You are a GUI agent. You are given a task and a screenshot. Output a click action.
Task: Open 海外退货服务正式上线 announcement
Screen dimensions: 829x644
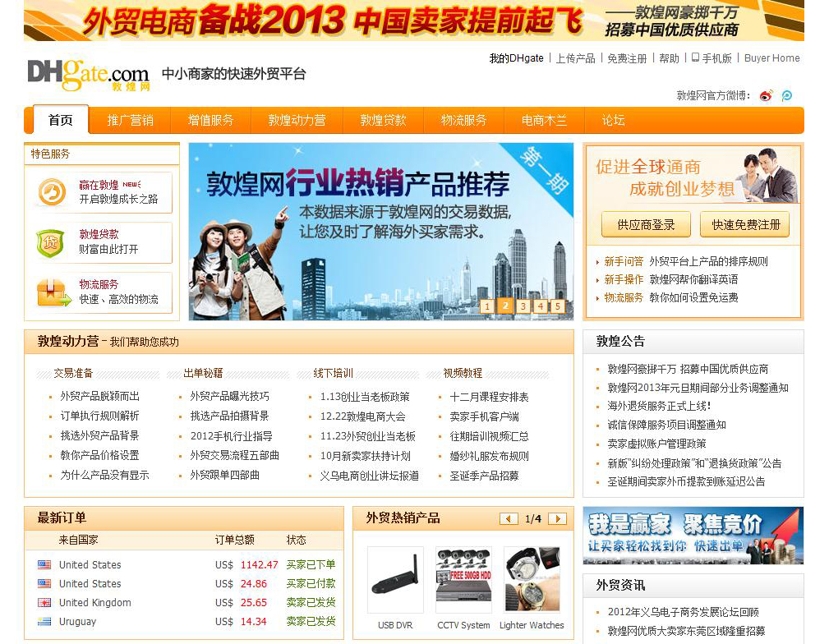coord(659,406)
